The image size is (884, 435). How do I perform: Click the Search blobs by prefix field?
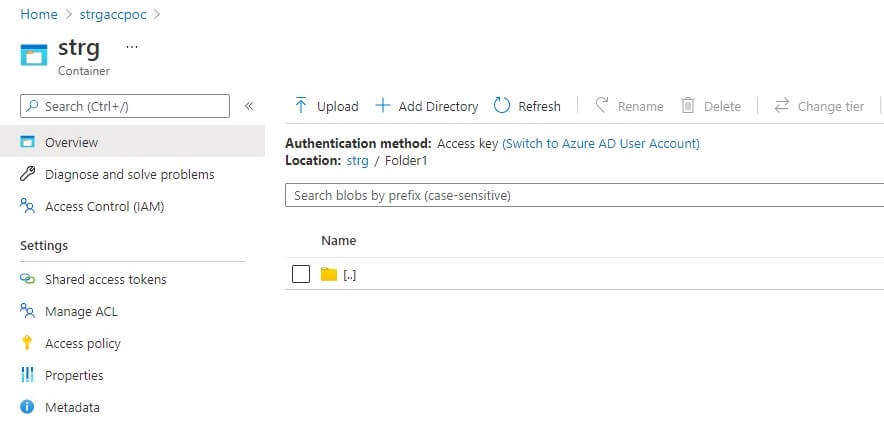pos(584,195)
